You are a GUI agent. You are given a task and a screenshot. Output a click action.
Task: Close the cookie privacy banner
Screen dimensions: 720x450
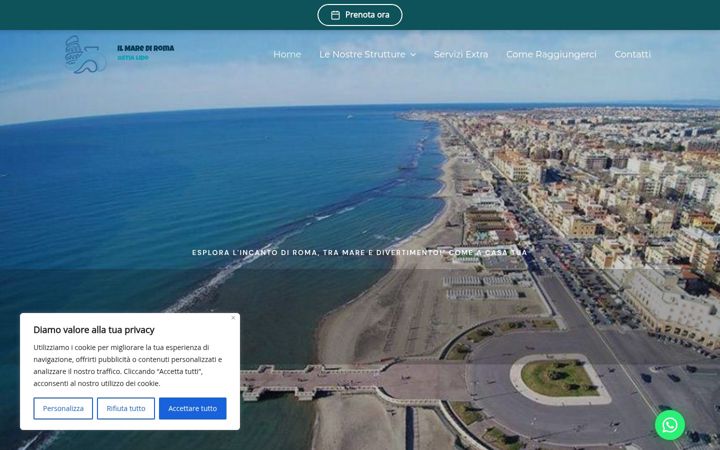(x=233, y=318)
